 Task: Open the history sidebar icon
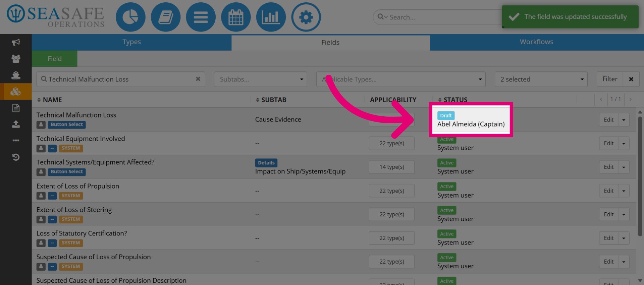pyautogui.click(x=16, y=157)
